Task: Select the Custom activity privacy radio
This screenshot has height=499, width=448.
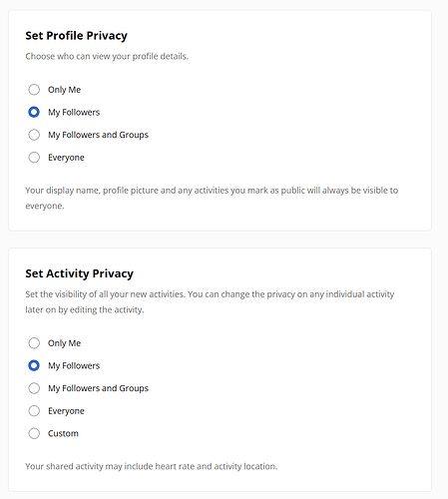Action: 34,433
